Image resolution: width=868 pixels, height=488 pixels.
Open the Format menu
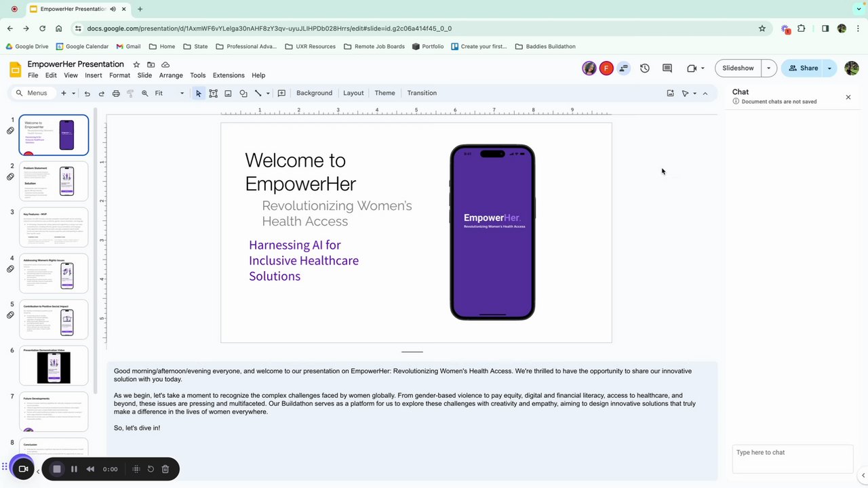tap(119, 75)
